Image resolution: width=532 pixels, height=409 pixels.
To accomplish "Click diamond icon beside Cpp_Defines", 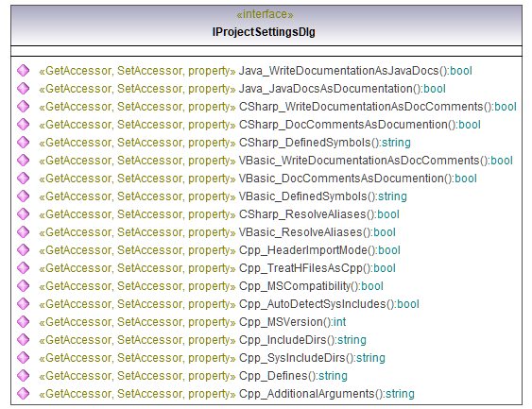I will tap(24, 376).
